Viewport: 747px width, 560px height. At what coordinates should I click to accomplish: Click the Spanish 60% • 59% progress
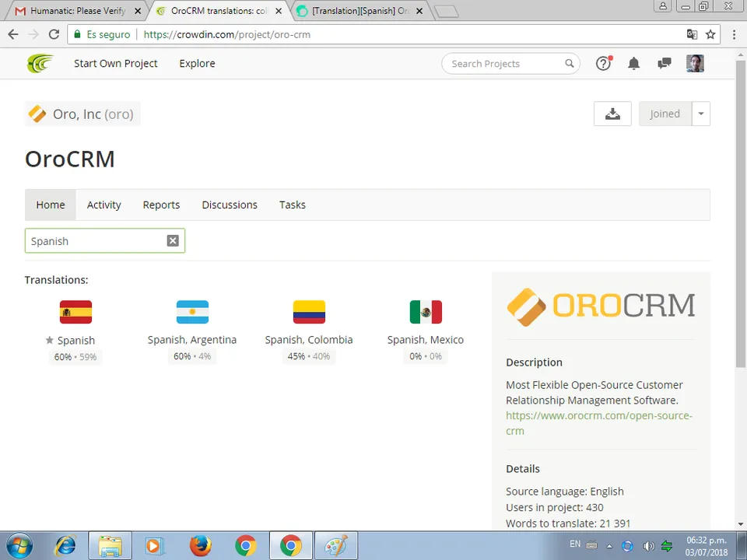(75, 357)
